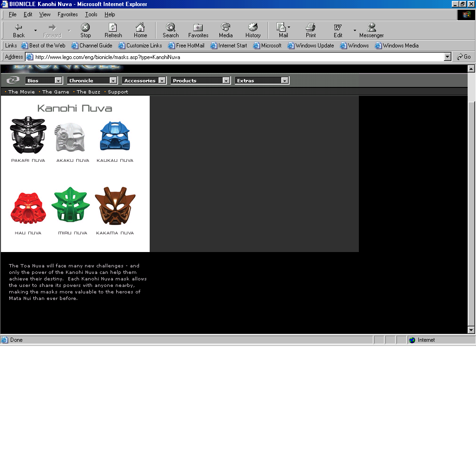Follow The Game link
The height and width of the screenshot is (465, 476).
point(56,92)
